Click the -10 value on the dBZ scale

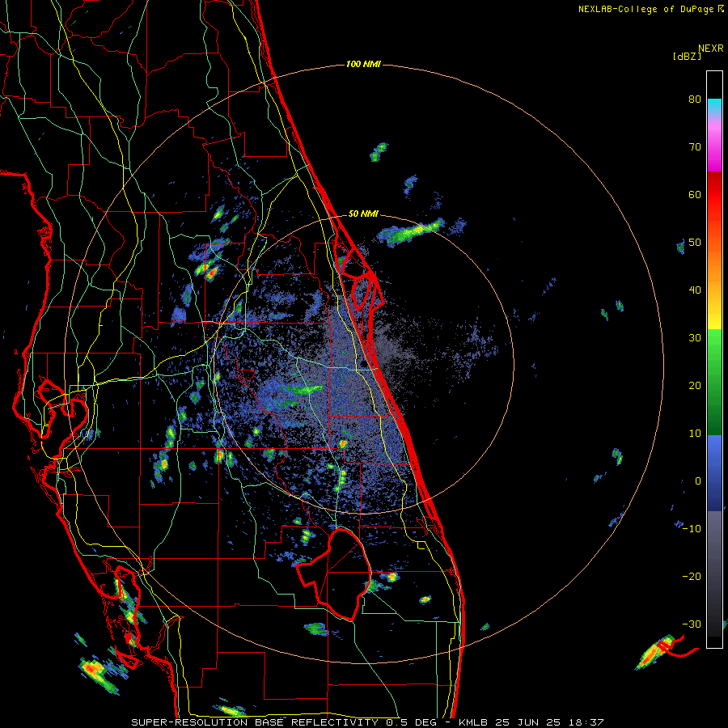(692, 529)
